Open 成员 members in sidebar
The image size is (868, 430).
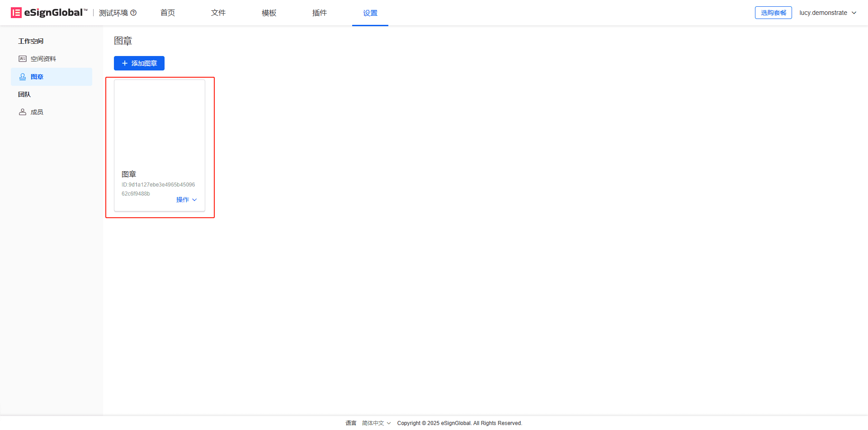[x=52, y=112]
